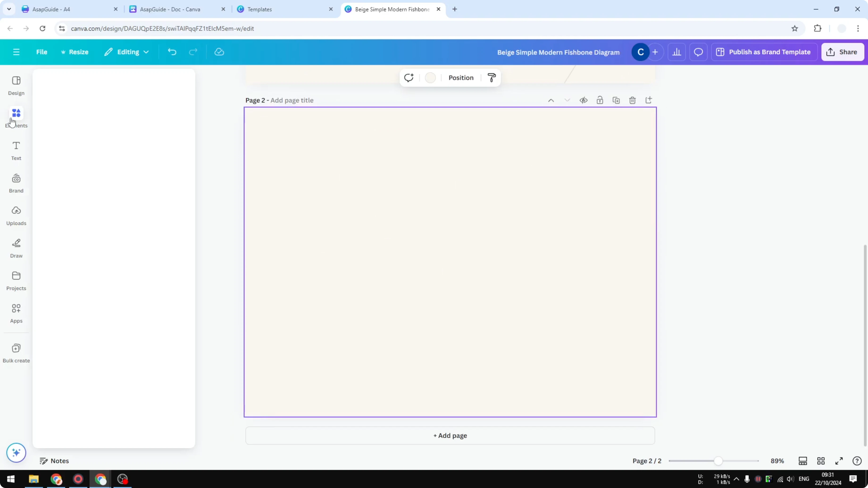Click Publish as Brand Template

click(x=764, y=52)
